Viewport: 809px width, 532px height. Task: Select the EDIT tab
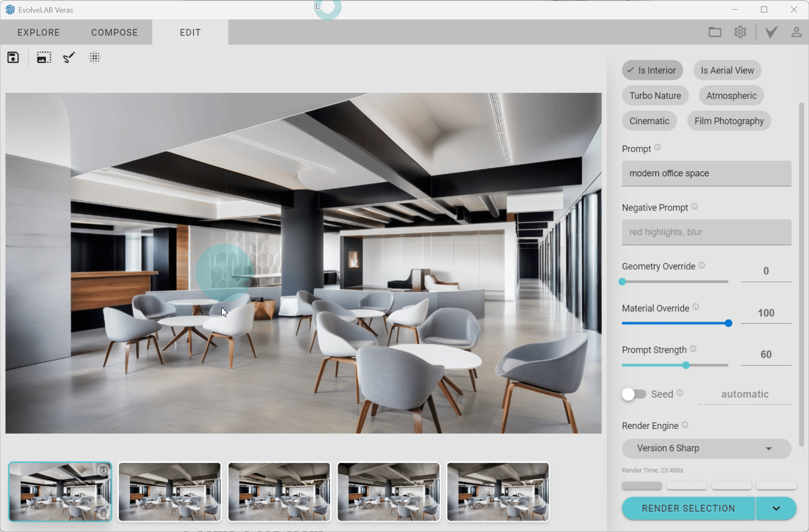click(190, 32)
